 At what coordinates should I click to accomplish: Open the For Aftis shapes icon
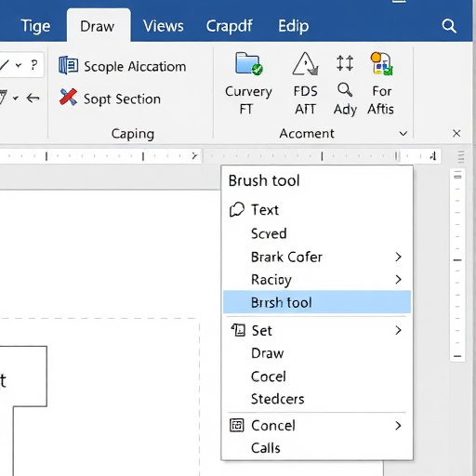pos(382,63)
